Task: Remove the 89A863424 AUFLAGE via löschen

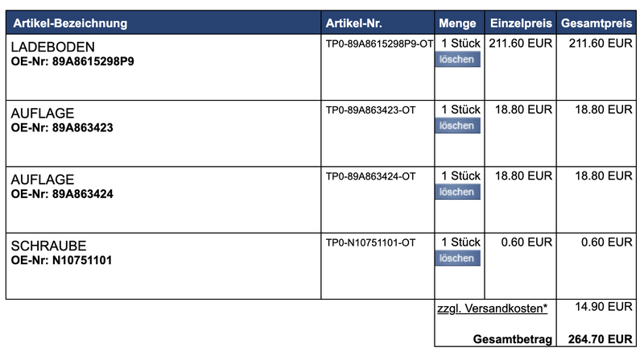Action: pyautogui.click(x=457, y=192)
